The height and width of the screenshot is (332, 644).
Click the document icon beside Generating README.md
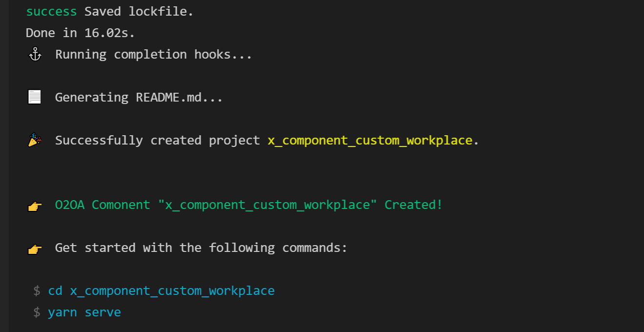coord(35,98)
